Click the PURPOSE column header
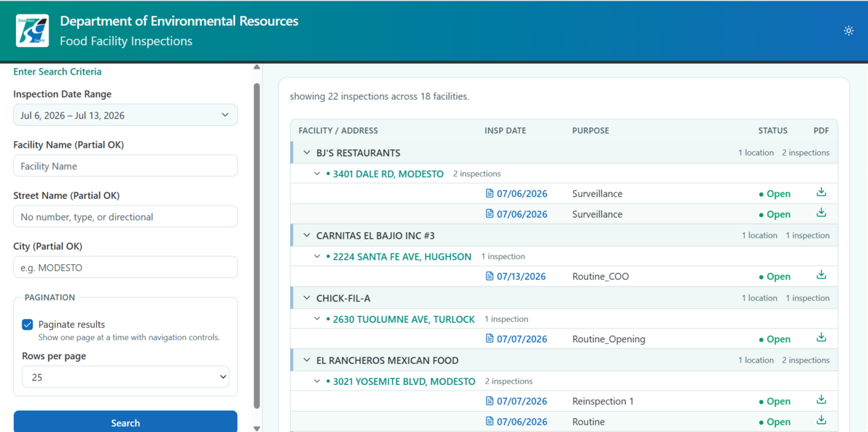868x432 pixels. 591,131
